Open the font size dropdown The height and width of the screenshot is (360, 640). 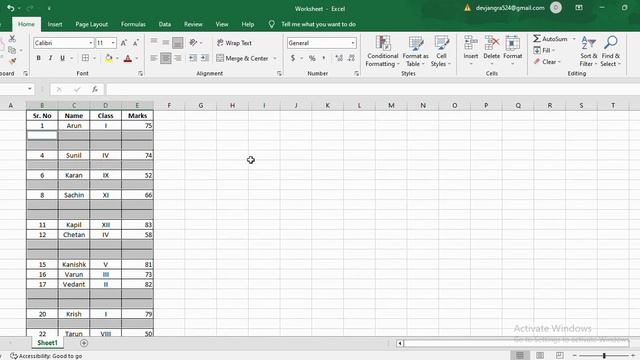pyautogui.click(x=113, y=43)
